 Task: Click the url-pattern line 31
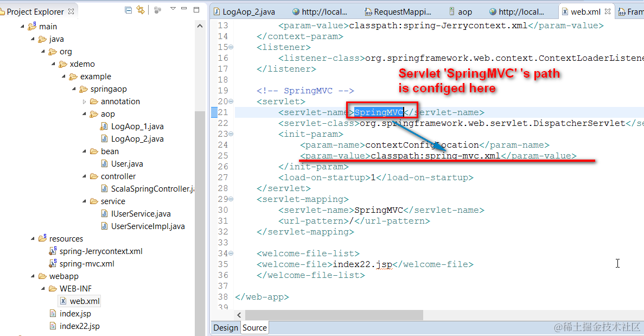click(354, 221)
